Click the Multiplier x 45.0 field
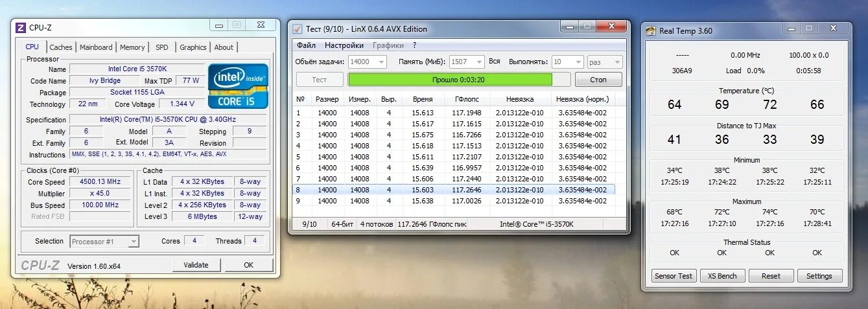868x309 pixels. (100, 194)
